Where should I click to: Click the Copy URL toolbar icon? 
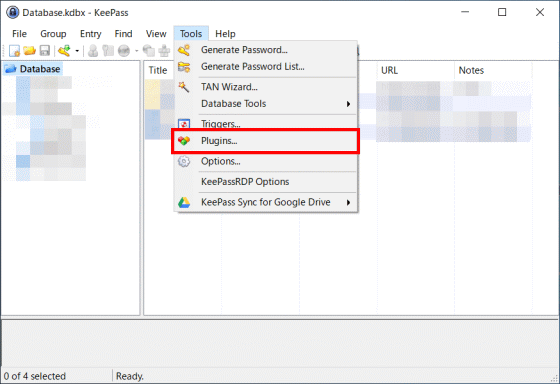click(x=149, y=51)
